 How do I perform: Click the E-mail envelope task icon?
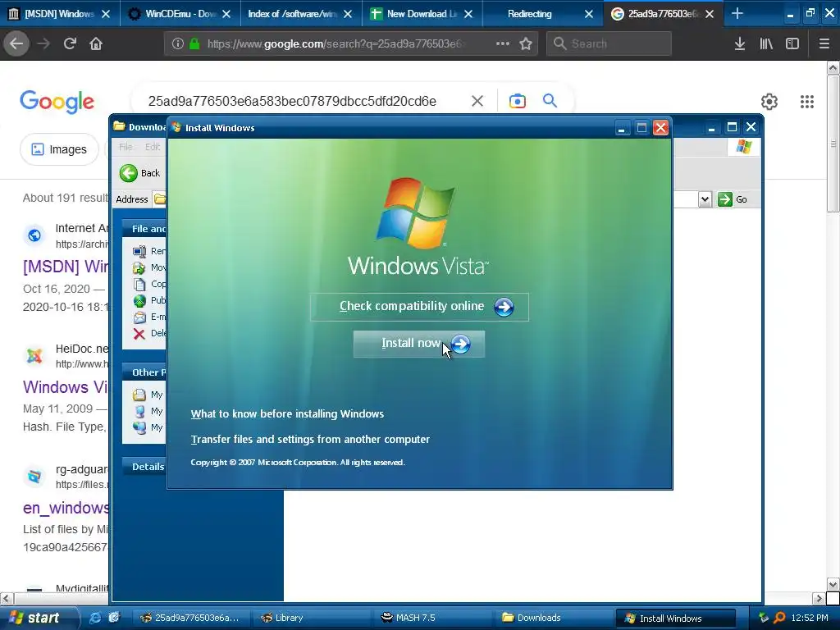coord(139,317)
